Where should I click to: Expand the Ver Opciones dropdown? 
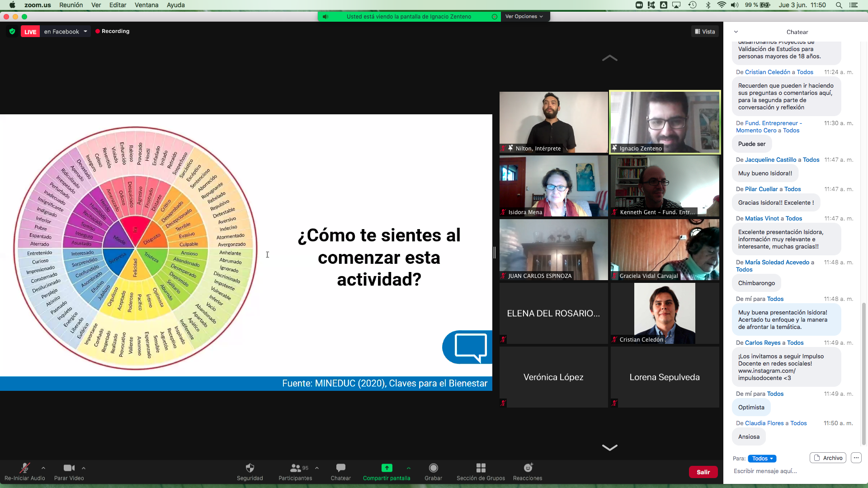(524, 16)
